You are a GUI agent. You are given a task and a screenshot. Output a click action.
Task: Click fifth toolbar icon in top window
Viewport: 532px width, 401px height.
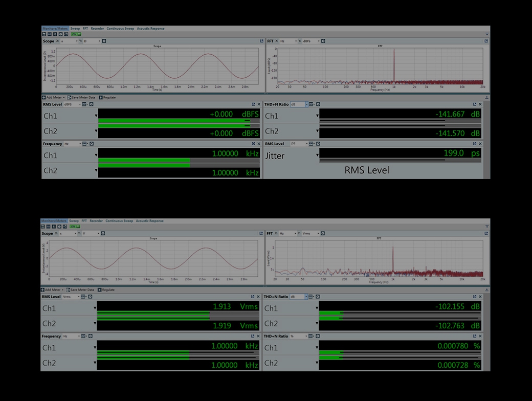(x=66, y=34)
